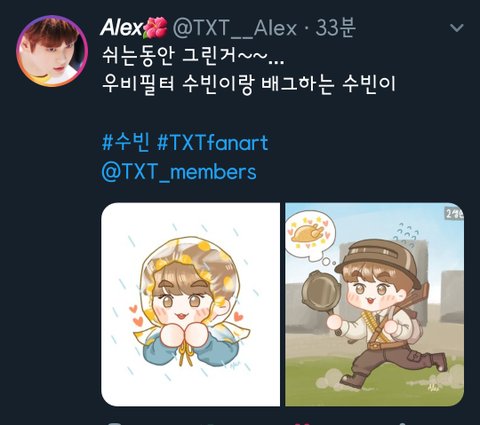Open the @TXT_members mention
This screenshot has height=425, width=480.
pyautogui.click(x=179, y=172)
